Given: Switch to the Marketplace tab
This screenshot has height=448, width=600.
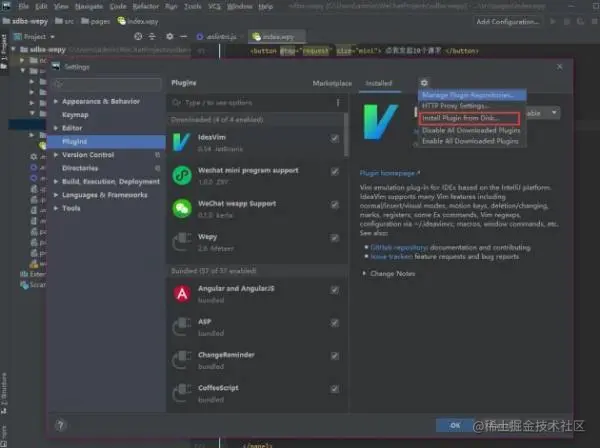Looking at the screenshot, I should 332,83.
